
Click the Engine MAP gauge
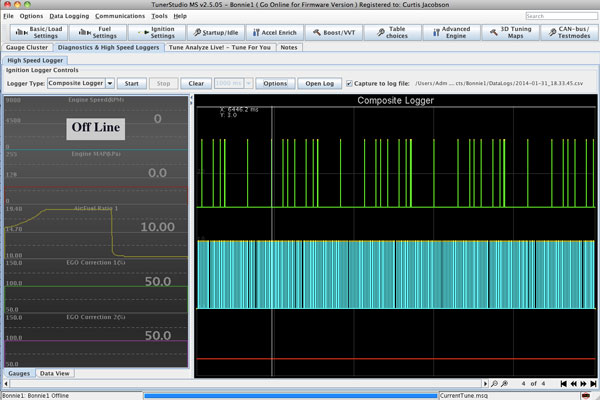click(96, 176)
